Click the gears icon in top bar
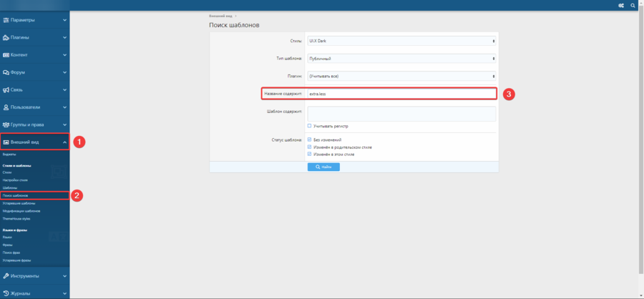644x299 pixels. point(621,6)
